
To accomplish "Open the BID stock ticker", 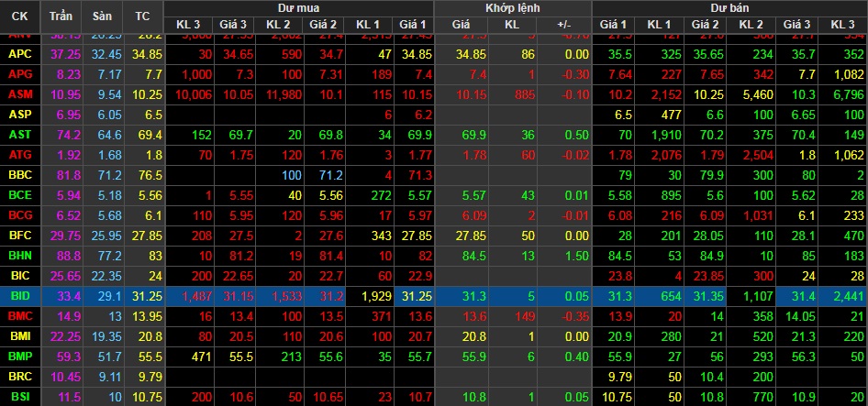I will click(20, 295).
